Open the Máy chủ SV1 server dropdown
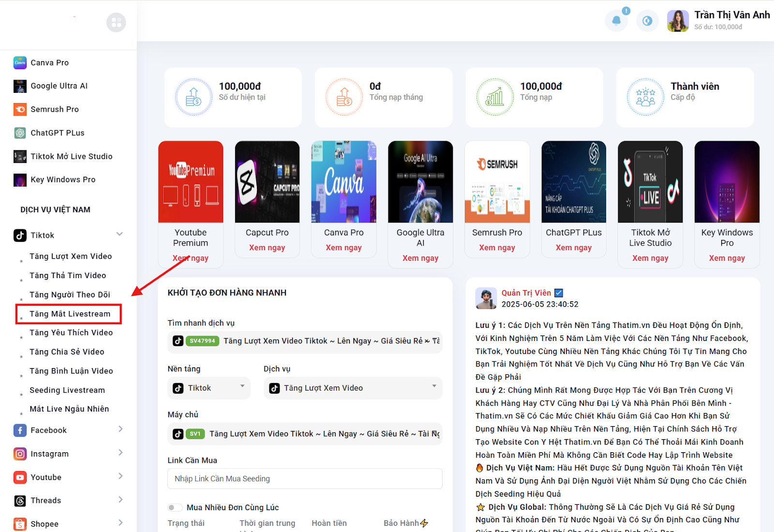Screen dimensions: 774x532 (305, 434)
